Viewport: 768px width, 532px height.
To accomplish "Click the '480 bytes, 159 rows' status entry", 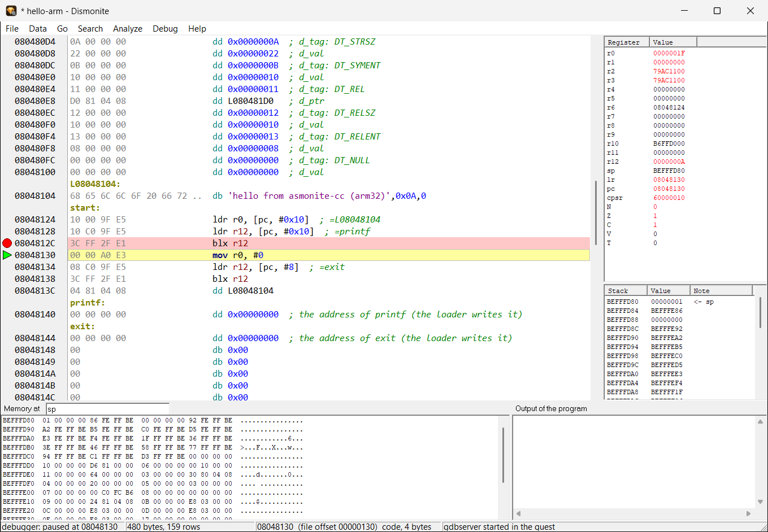I will (164, 527).
